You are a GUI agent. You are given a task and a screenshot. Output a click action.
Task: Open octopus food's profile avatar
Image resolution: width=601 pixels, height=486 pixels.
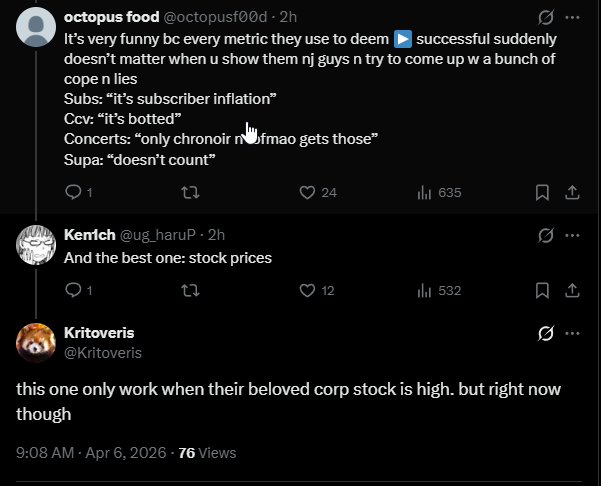tap(37, 25)
